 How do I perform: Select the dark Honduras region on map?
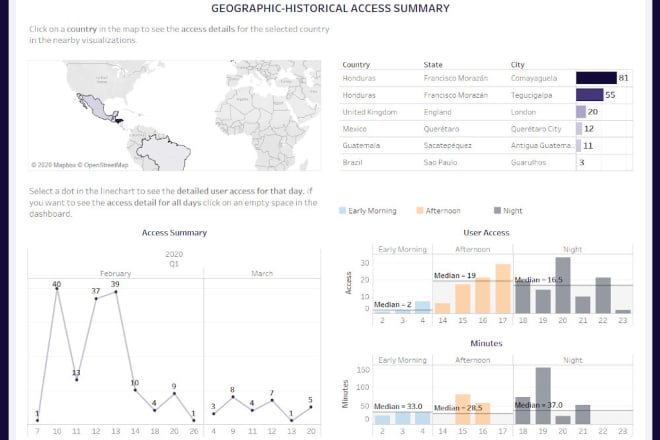[x=118, y=121]
